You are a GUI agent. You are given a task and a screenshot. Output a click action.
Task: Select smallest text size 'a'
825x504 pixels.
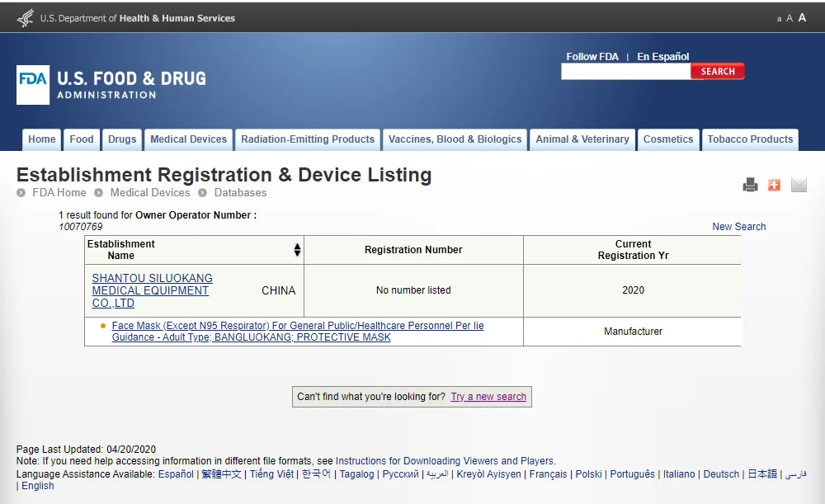point(780,19)
